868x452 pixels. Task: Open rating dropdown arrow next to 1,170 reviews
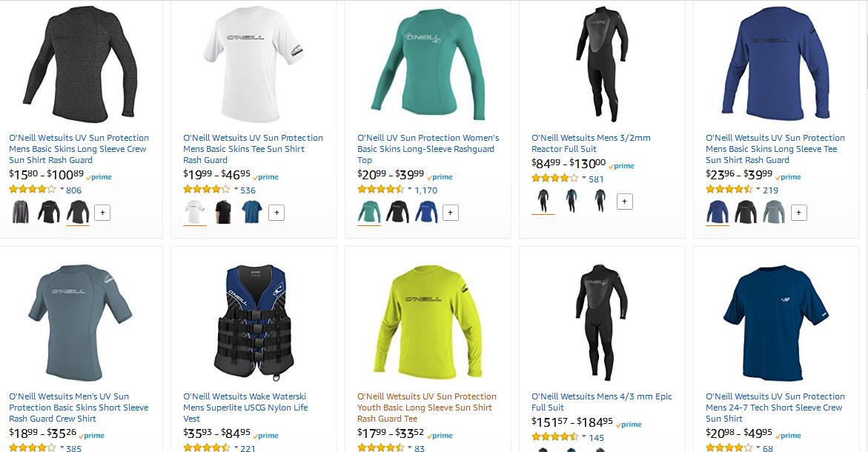(410, 189)
